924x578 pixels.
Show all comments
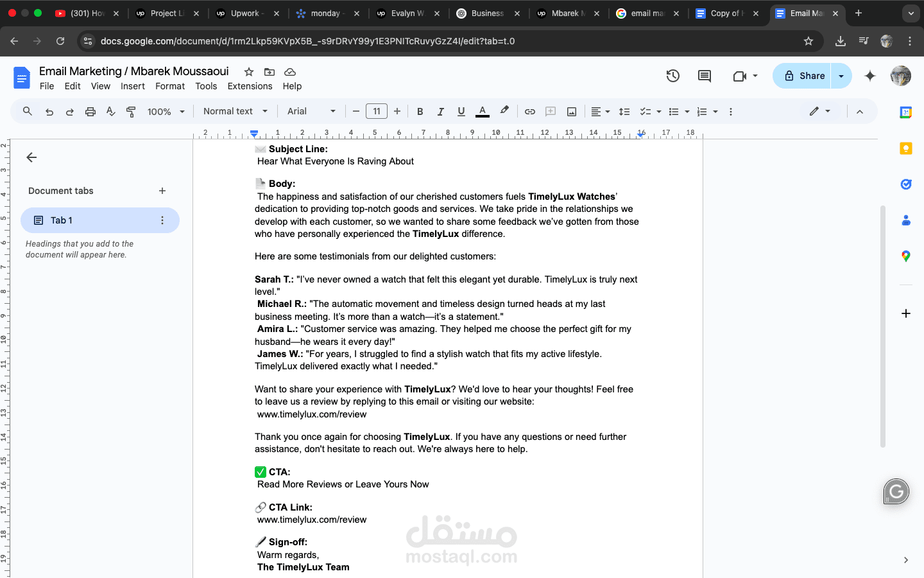pyautogui.click(x=705, y=76)
